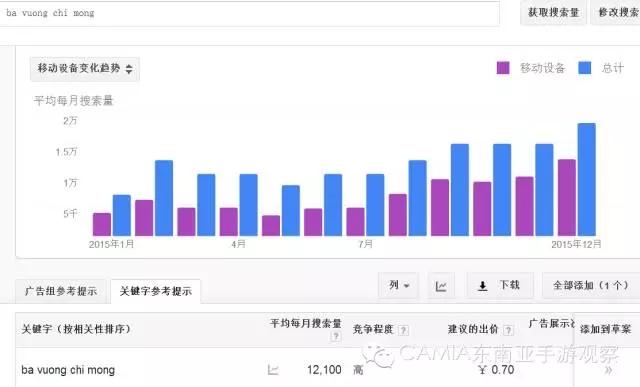Click help icon next to 建议的出价
Viewport: 640px width, 387px height.
pos(508,330)
